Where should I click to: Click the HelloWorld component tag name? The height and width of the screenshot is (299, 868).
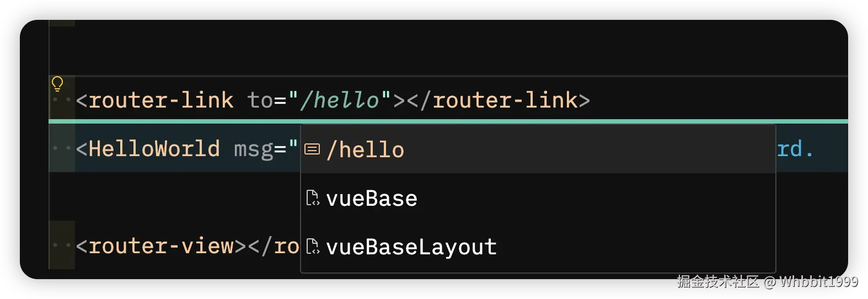[x=154, y=149]
